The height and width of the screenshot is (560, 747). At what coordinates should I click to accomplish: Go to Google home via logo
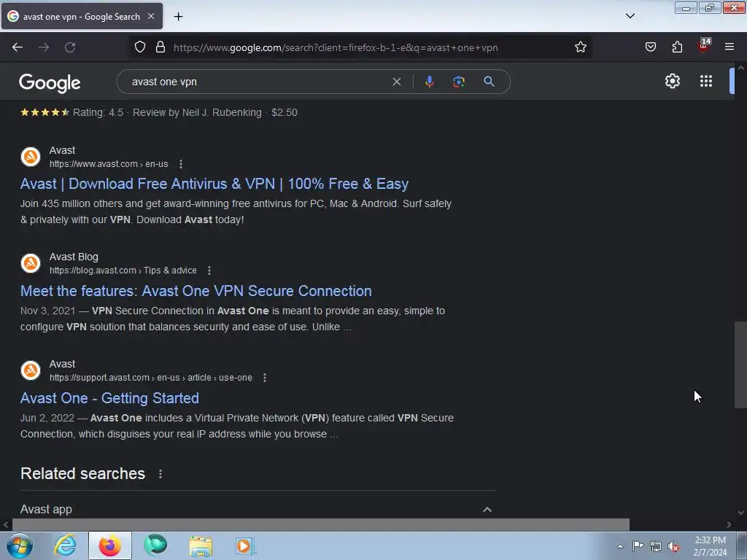click(50, 83)
